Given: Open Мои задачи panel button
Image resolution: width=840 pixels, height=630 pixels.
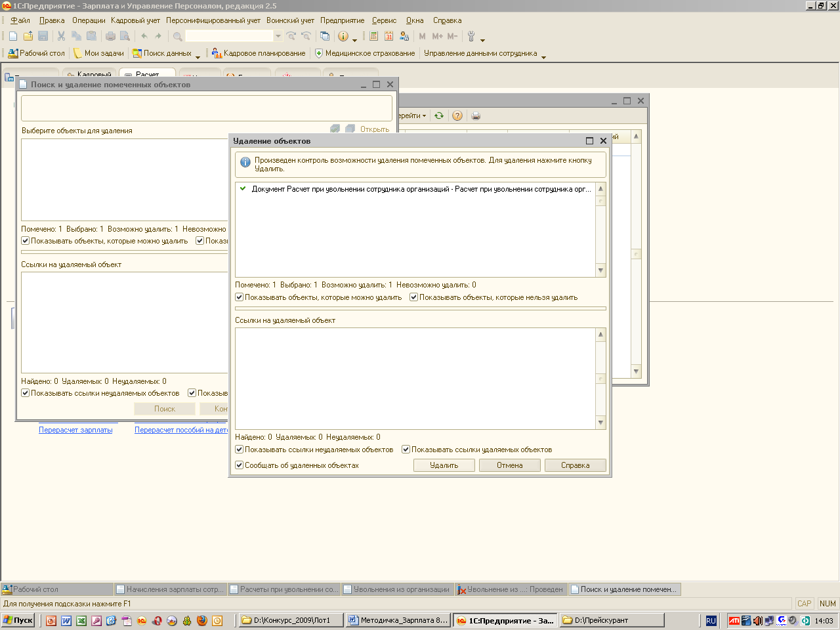Looking at the screenshot, I should tap(98, 53).
